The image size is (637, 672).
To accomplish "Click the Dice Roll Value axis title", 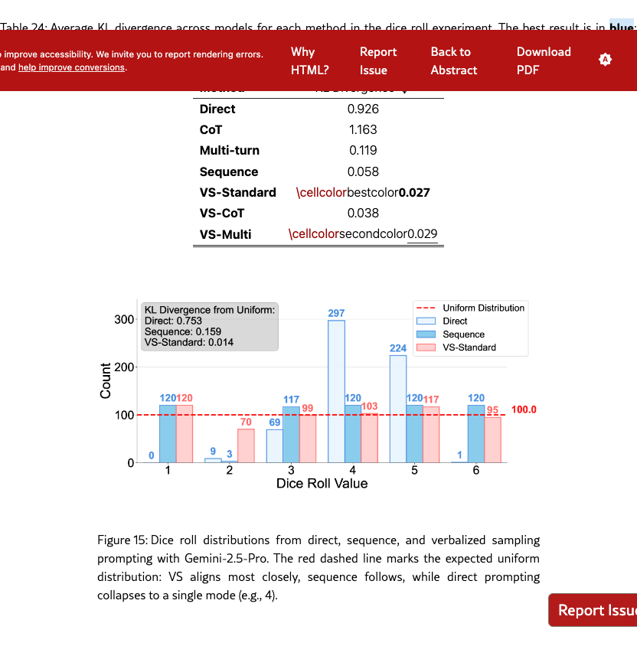I will pos(322,484).
